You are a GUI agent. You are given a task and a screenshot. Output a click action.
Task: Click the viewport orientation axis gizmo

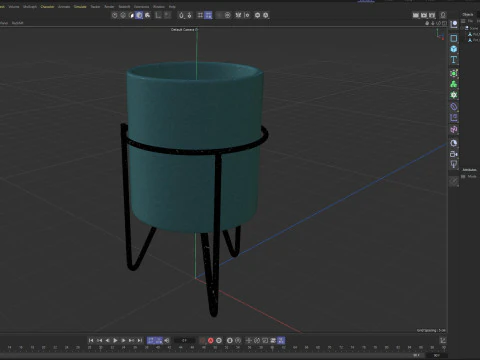pyautogui.click(x=441, y=35)
